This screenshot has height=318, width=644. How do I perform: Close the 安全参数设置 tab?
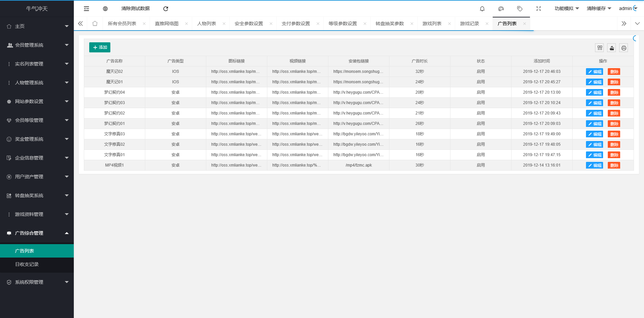(x=271, y=24)
